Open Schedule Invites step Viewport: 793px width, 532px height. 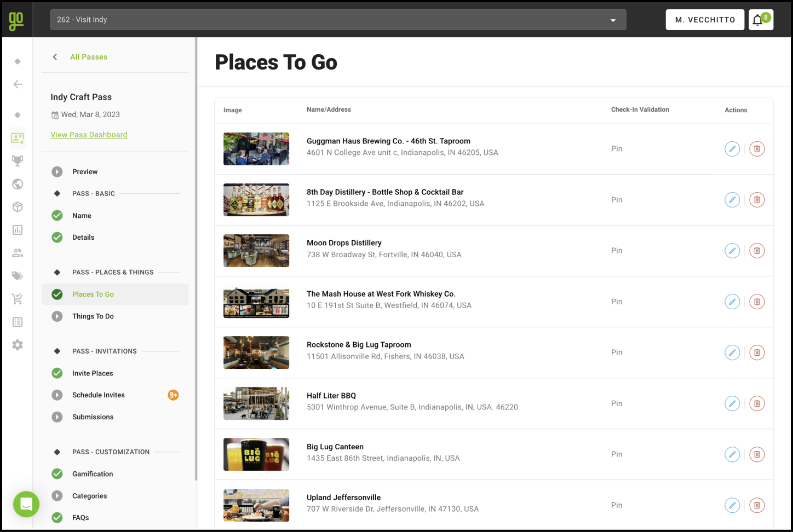[x=115, y=395]
